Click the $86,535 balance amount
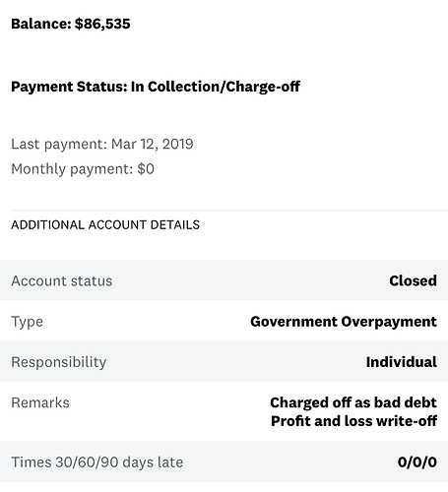448x492 pixels. [102, 24]
